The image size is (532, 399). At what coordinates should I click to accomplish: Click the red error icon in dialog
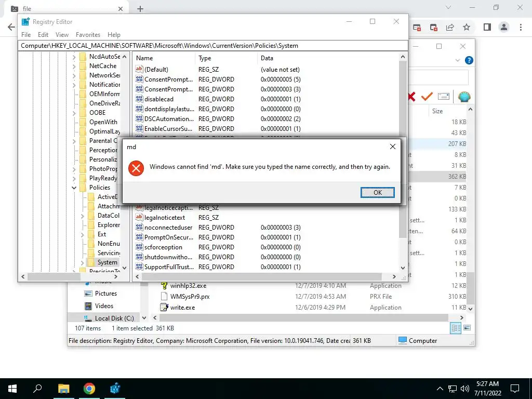136,168
